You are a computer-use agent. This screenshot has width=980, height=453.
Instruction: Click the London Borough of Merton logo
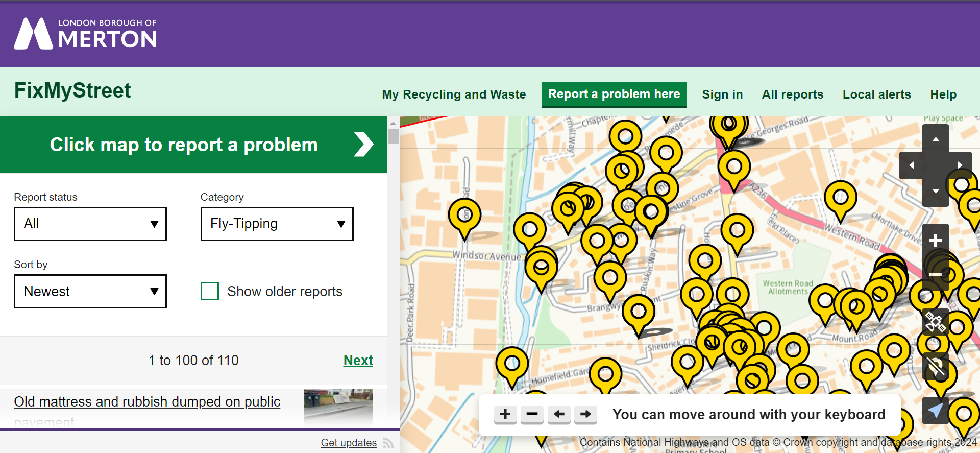[85, 33]
